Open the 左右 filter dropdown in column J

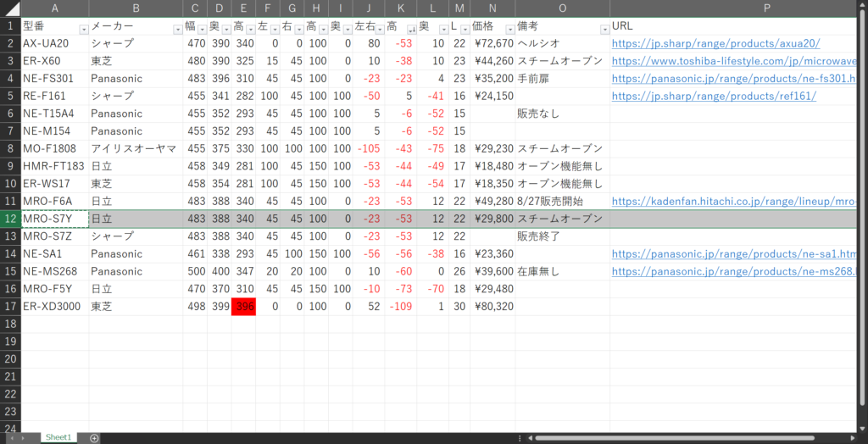[x=380, y=30]
